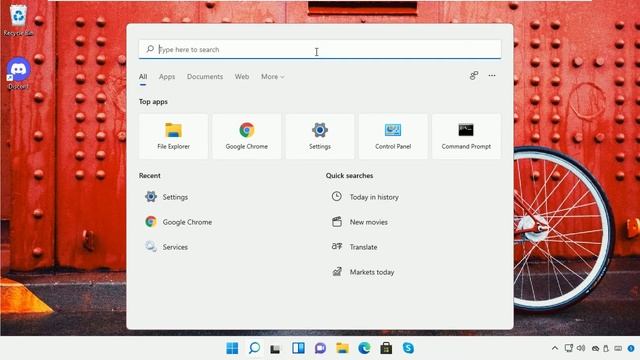Click the 'Quick searches' heading text
The width and height of the screenshot is (640, 360).
[x=349, y=176]
